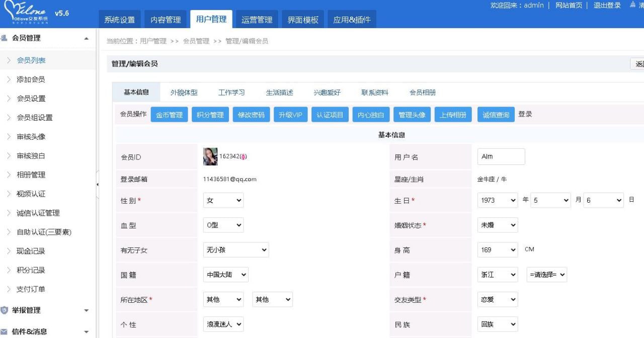The height and width of the screenshot is (338, 644).
Task: Click the 会员管理 person icon in sidebar
Action: (5, 38)
